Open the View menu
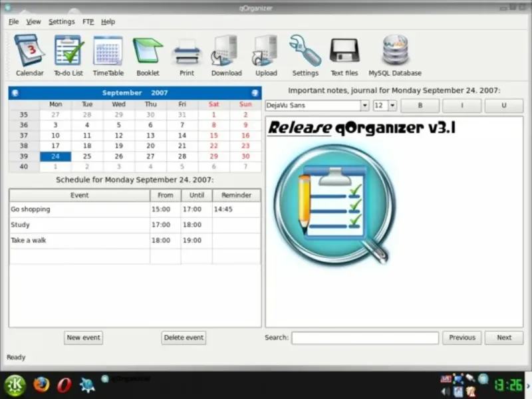 (x=33, y=22)
